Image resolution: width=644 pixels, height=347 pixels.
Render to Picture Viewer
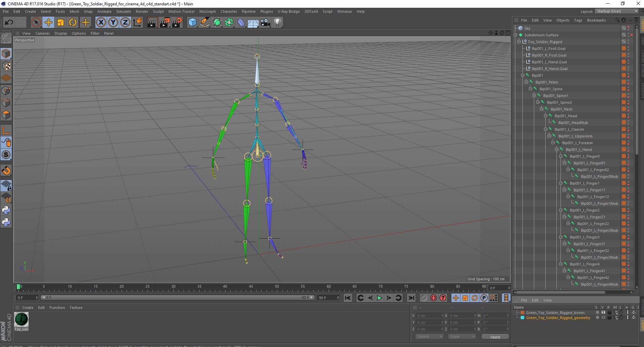(165, 23)
